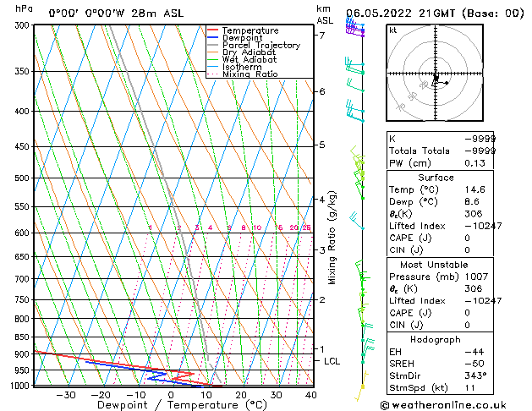The width and height of the screenshot is (532, 411).
Task: Click the 1 km altitude tick label
Action: (x=322, y=348)
